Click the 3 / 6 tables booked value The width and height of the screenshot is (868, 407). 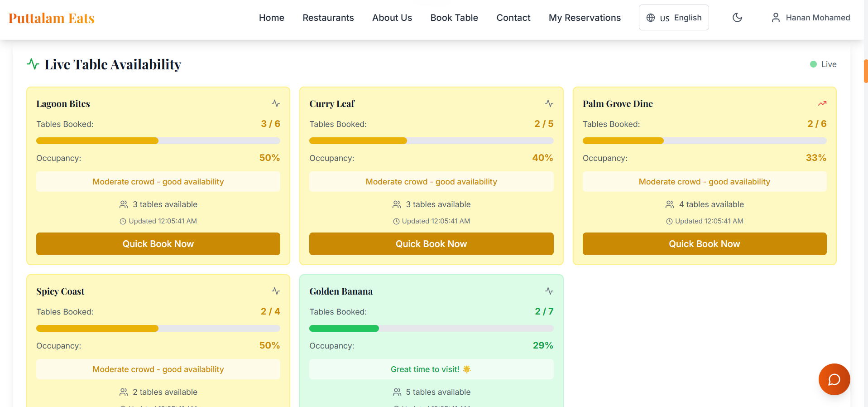pos(270,124)
